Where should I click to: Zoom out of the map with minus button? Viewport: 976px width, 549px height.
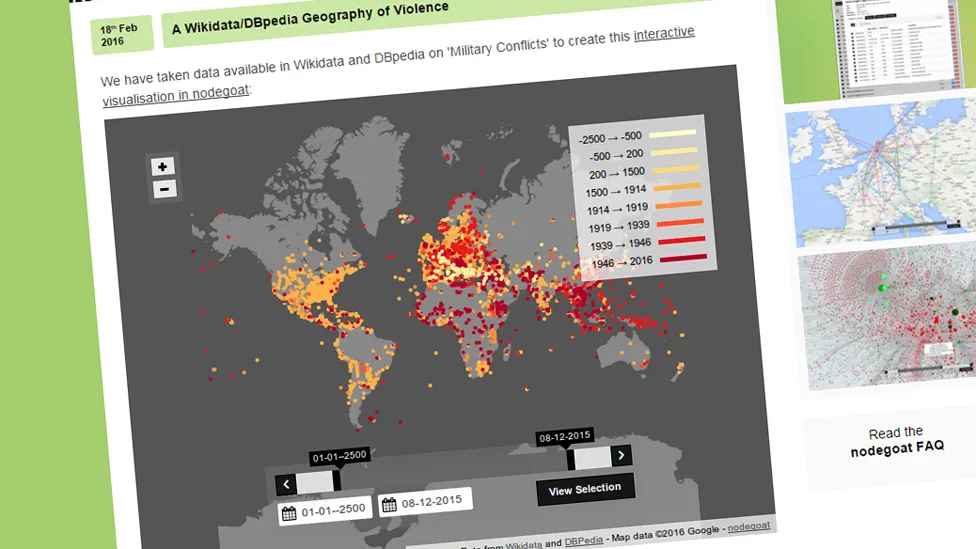[164, 189]
